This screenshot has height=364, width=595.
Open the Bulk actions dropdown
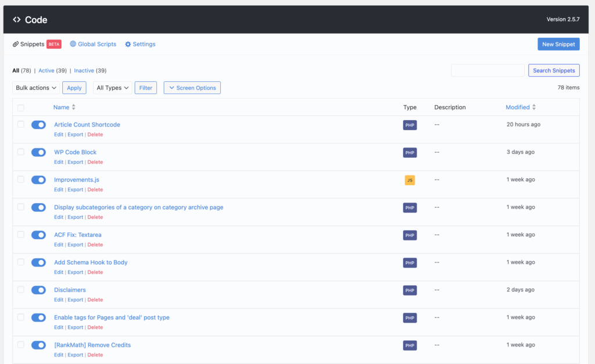[35, 88]
